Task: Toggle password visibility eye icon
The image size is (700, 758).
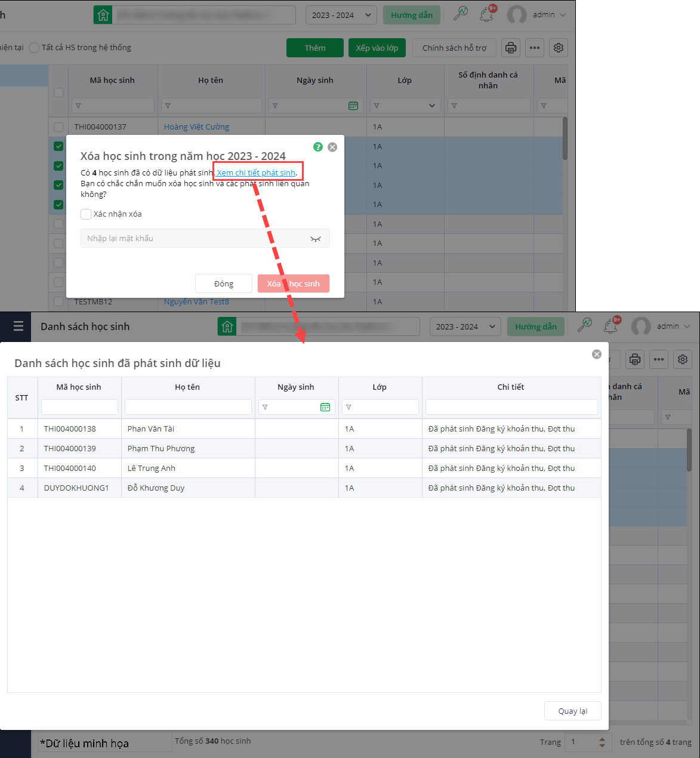Action: (x=316, y=239)
